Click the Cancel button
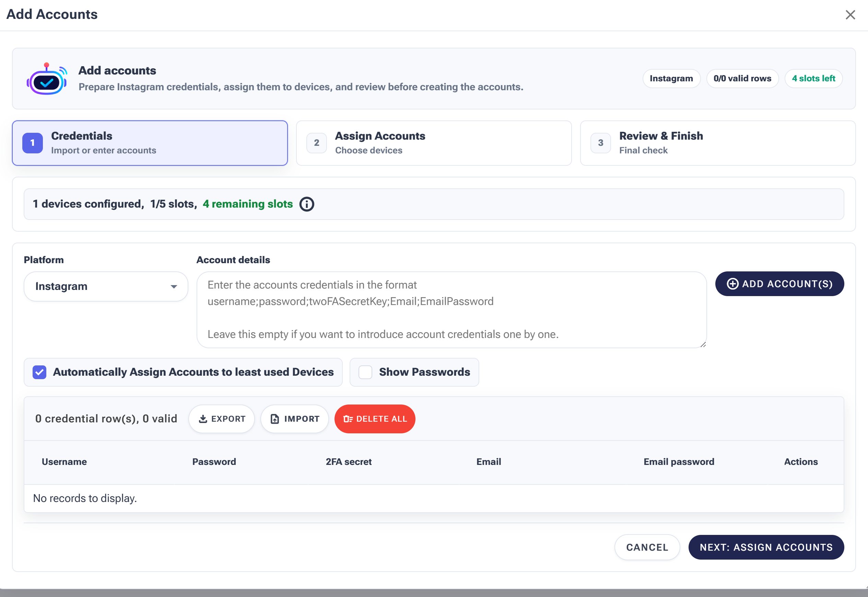 647,547
